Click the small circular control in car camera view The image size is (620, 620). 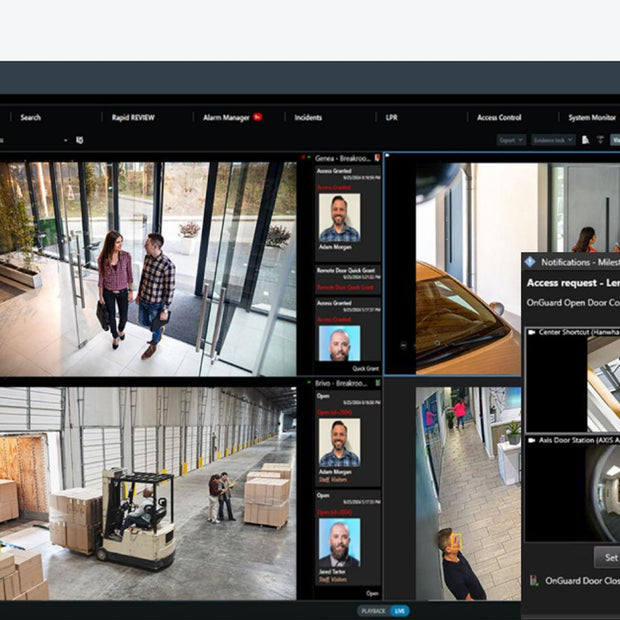pyautogui.click(x=403, y=346)
